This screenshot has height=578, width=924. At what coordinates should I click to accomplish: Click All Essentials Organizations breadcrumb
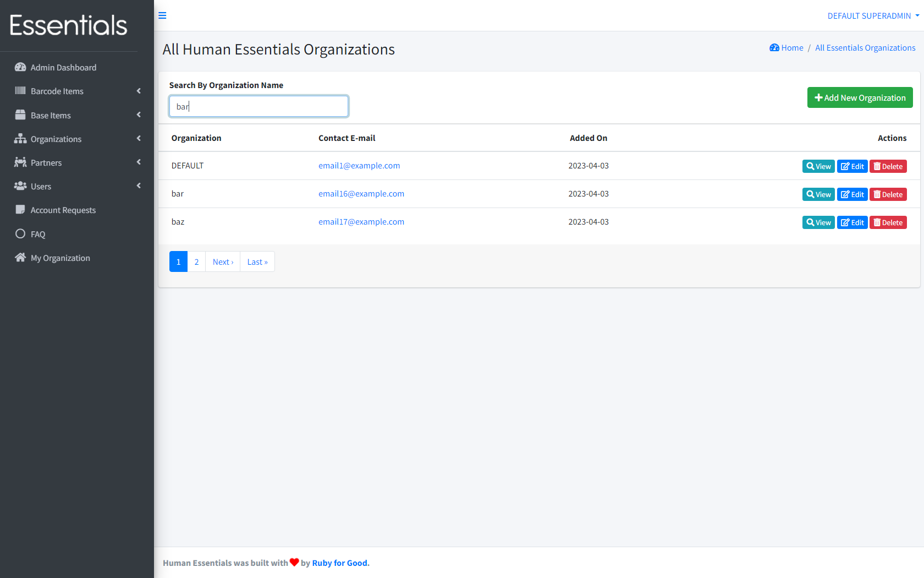coord(865,47)
